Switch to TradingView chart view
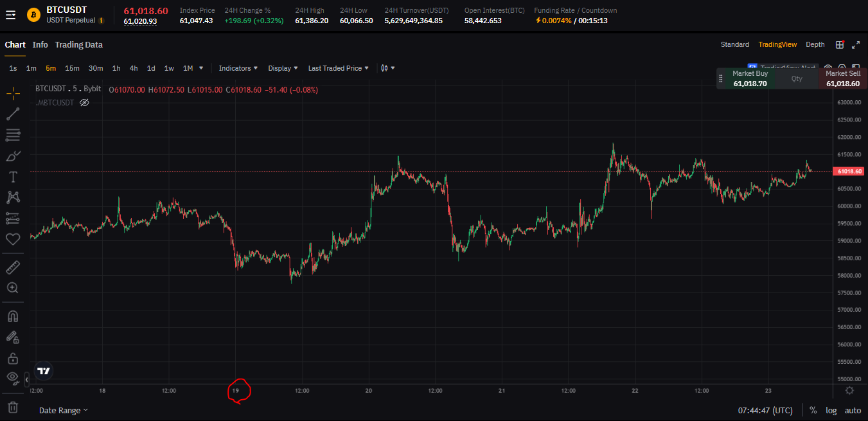Image resolution: width=868 pixels, height=421 pixels. [777, 44]
